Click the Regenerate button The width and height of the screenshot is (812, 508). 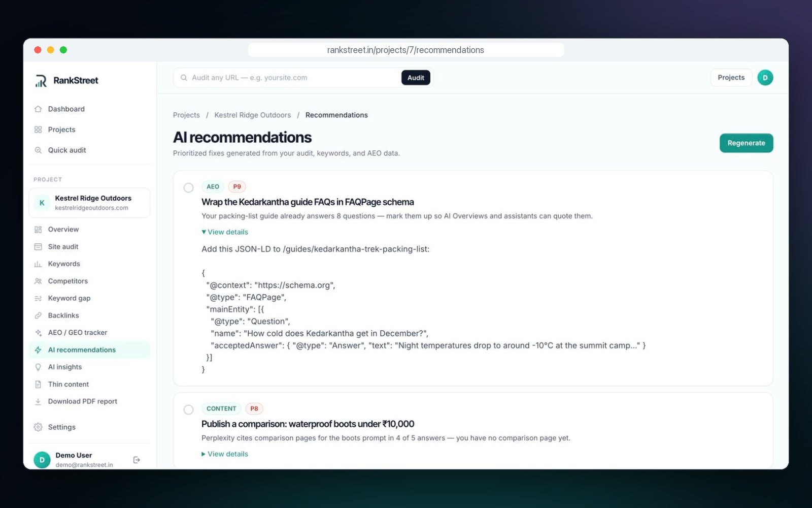(746, 143)
